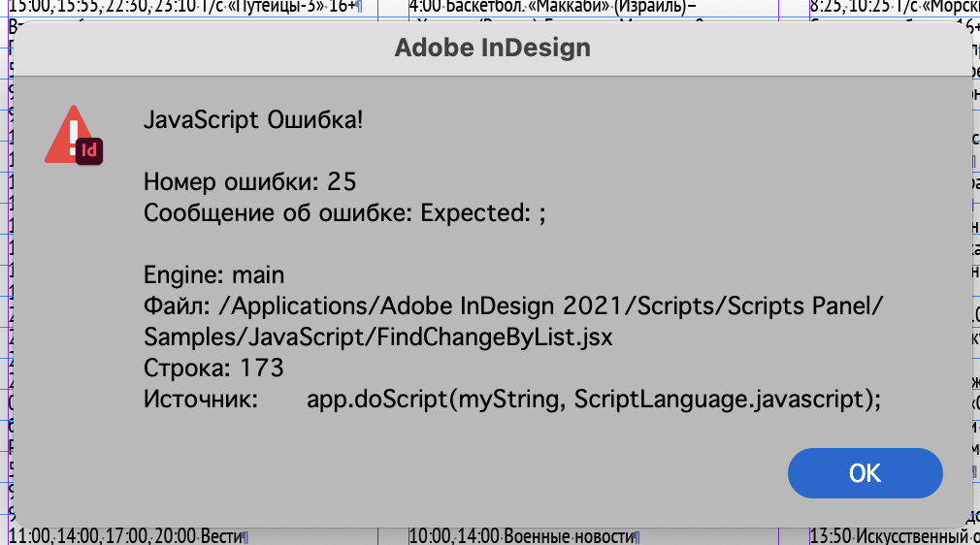Click the Баскетбол «Маккаби» text line
This screenshot has height=545, width=980.
coord(553,8)
